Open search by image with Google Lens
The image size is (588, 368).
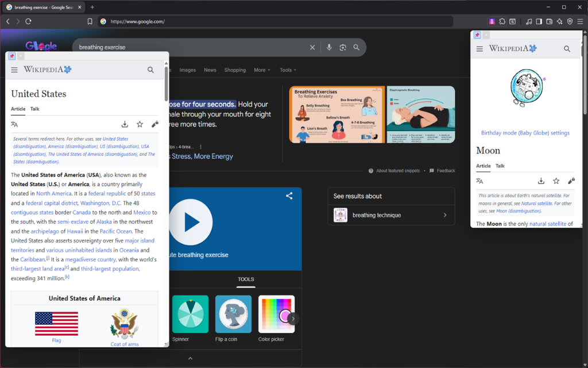click(343, 47)
